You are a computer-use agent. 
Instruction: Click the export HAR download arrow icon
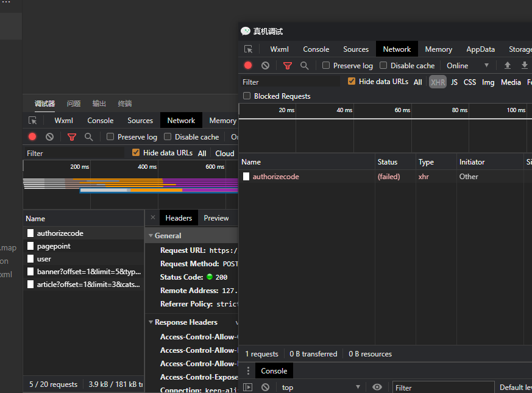point(524,66)
